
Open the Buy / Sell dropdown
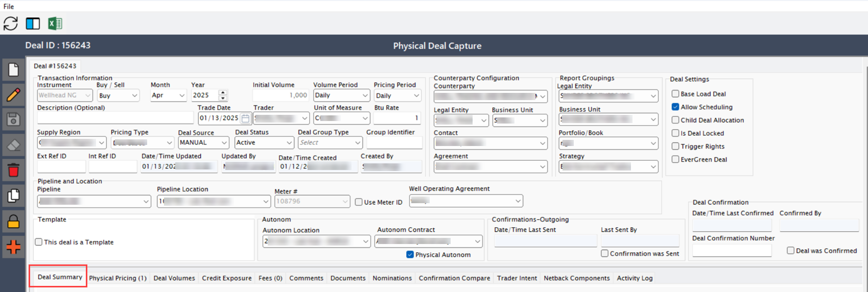coord(118,95)
